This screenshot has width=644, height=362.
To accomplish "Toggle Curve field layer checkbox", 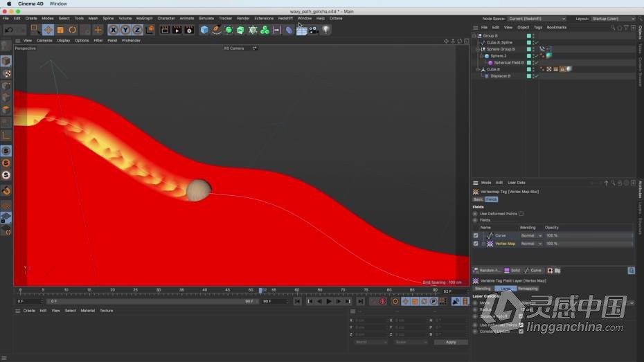I will [x=476, y=235].
